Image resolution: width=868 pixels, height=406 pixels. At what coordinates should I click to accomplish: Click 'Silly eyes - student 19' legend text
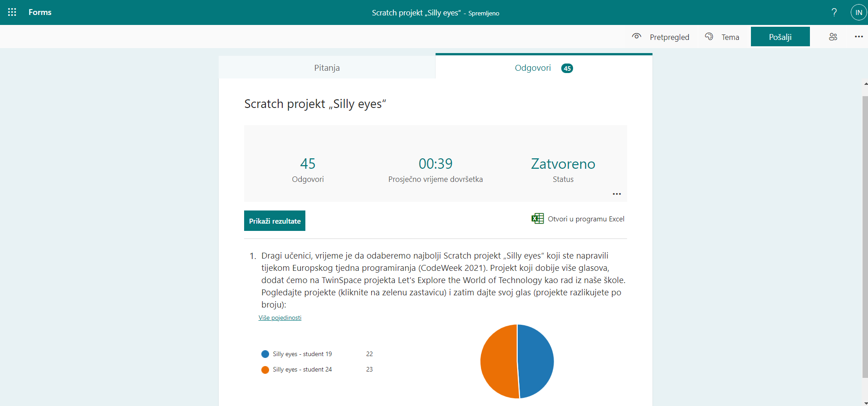[x=302, y=354]
